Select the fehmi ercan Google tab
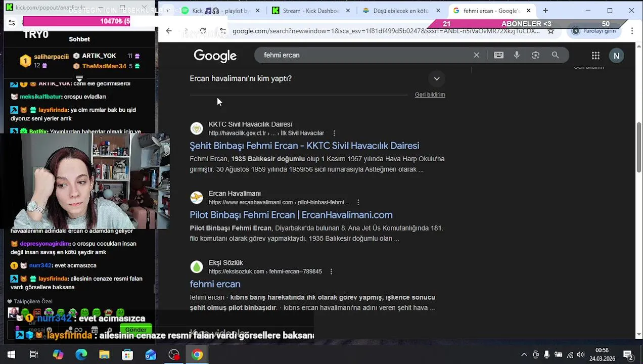The height and width of the screenshot is (364, 643). pyautogui.click(x=491, y=11)
